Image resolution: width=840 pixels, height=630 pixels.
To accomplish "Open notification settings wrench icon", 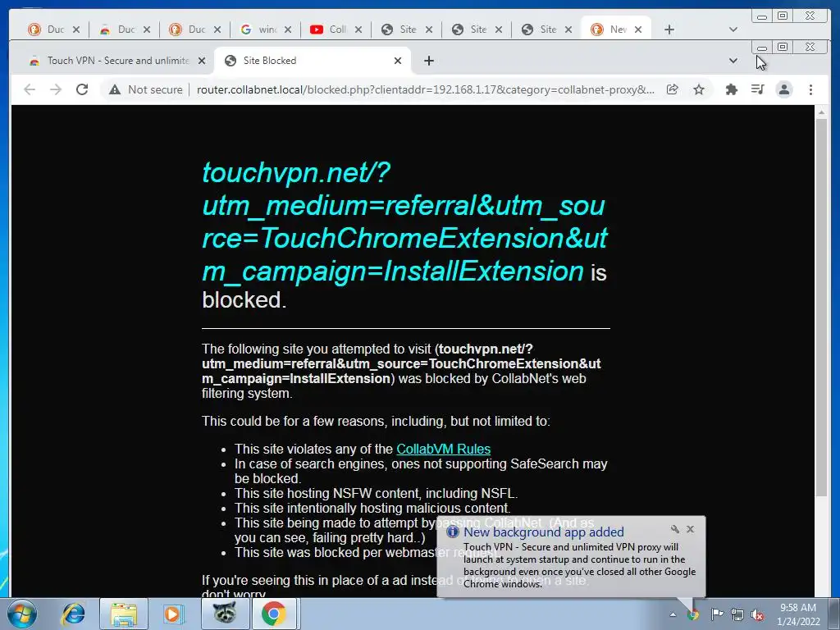I will click(x=675, y=529).
